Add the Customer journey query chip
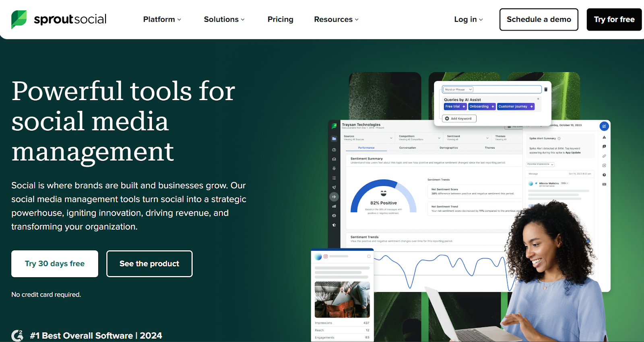644x342 pixels. point(516,107)
